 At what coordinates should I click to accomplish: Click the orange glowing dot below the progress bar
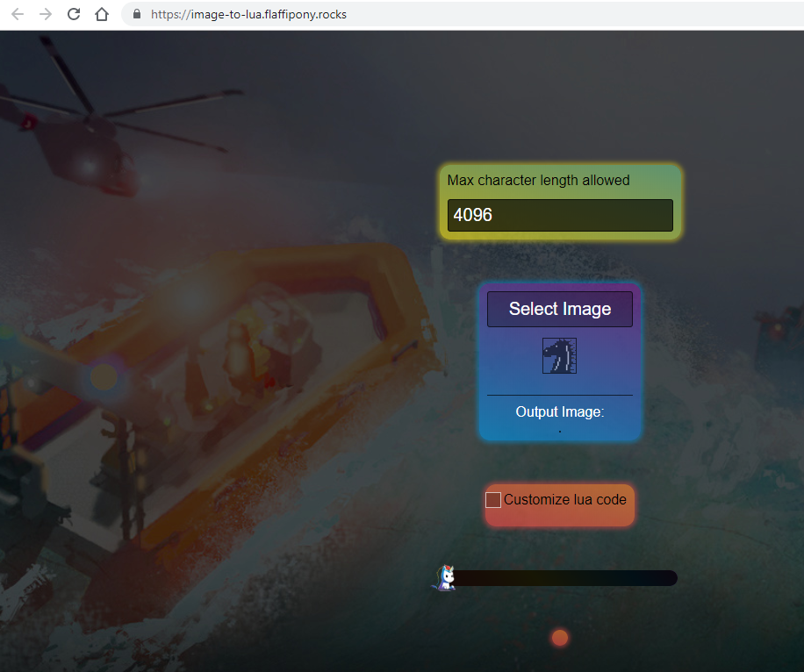[560, 638]
